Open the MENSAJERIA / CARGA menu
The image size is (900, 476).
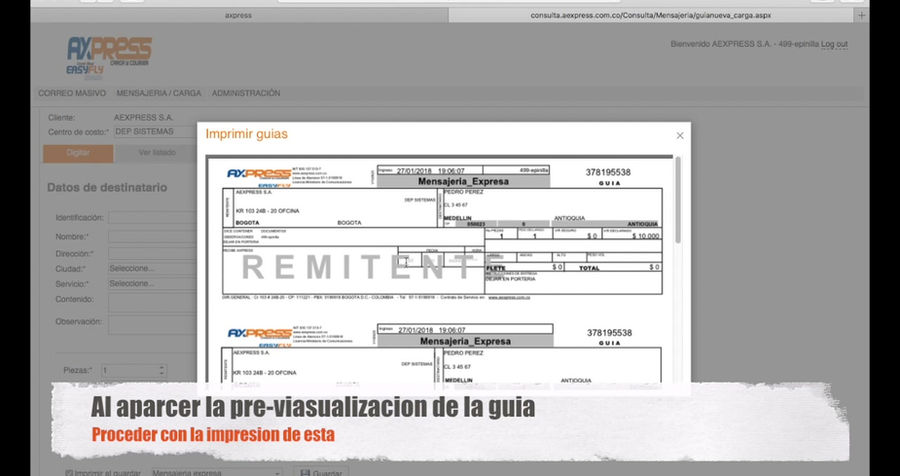tap(158, 93)
